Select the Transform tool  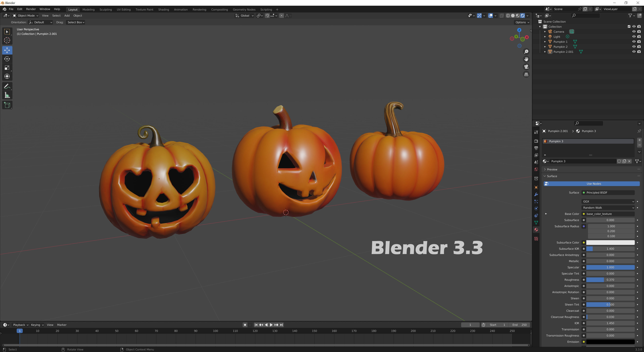[x=7, y=76]
